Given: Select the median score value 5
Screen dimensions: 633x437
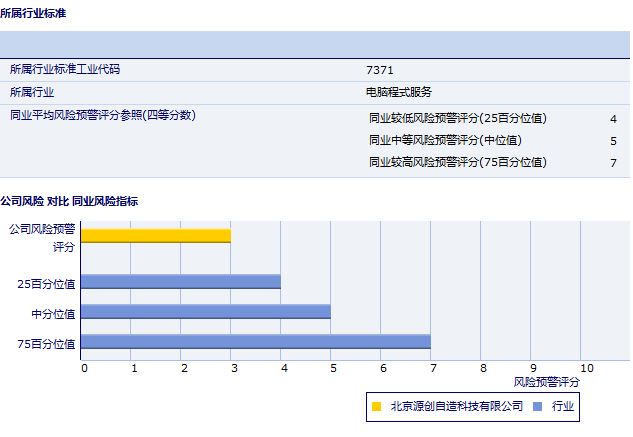Looking at the screenshot, I should click(613, 141).
